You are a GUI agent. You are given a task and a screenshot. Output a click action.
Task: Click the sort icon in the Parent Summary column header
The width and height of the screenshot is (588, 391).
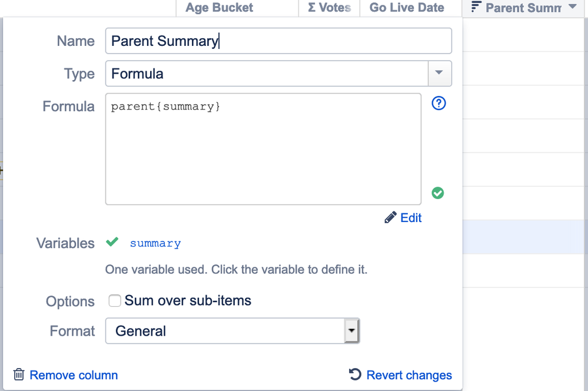[476, 6]
